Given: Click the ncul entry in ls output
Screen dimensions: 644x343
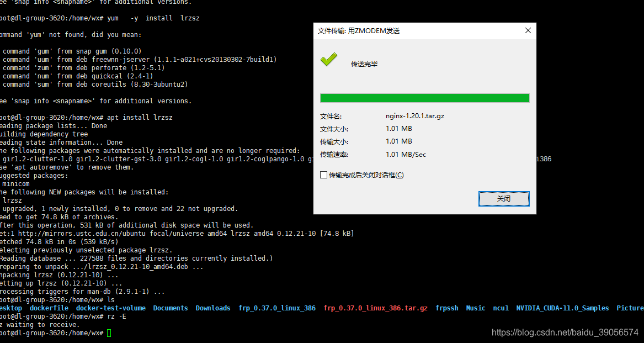Looking at the screenshot, I should [501, 308].
